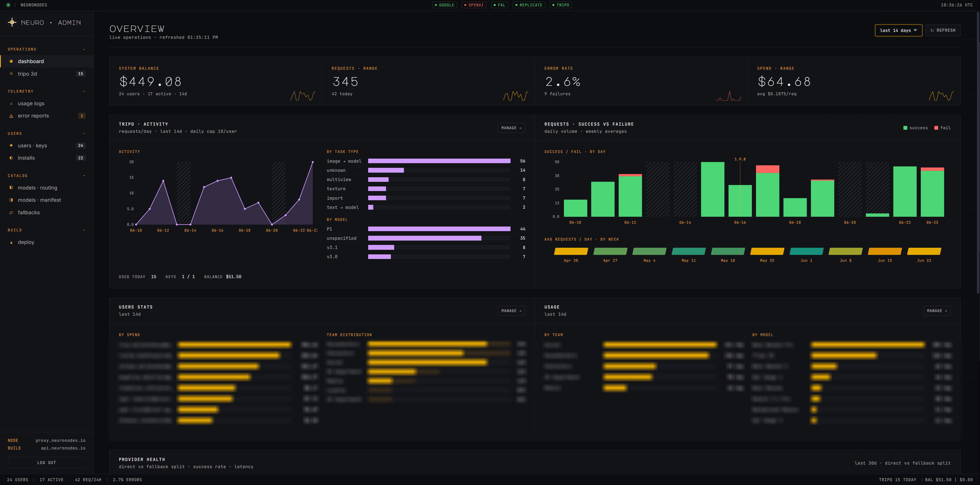Click the tripo 3d diamond icon
Viewport: 980px width, 485px height.
[11, 74]
